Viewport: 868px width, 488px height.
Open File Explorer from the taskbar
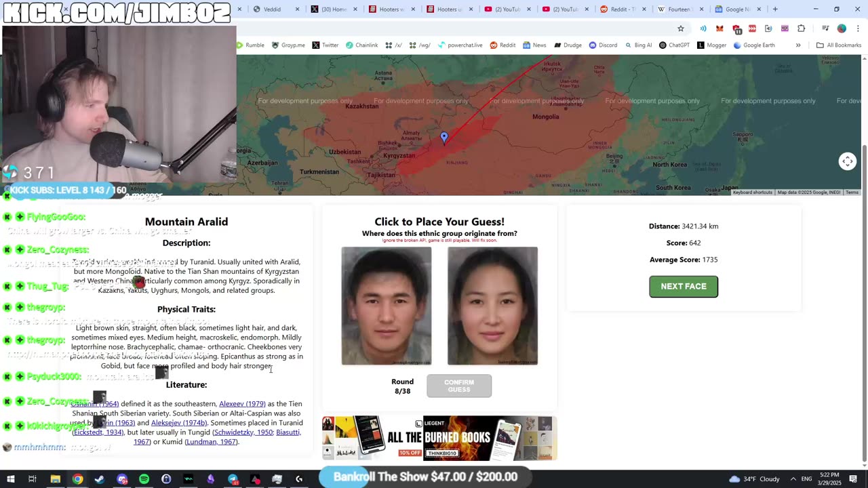pyautogui.click(x=56, y=479)
